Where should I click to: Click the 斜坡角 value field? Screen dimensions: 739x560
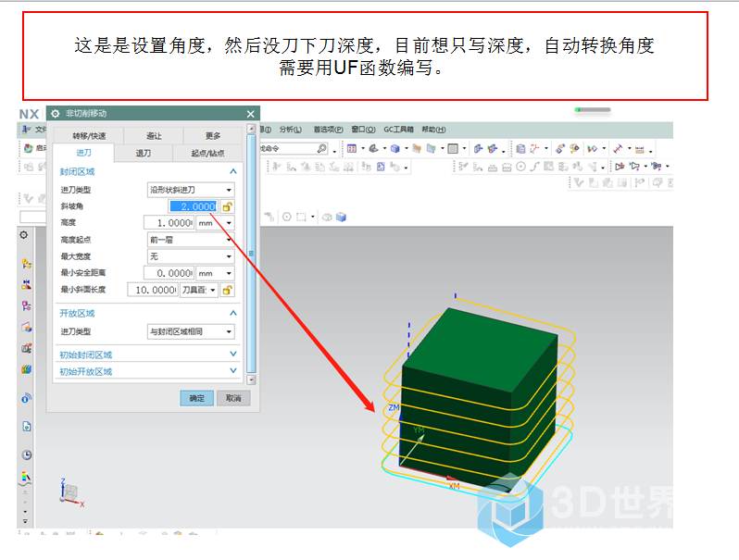coord(194,206)
